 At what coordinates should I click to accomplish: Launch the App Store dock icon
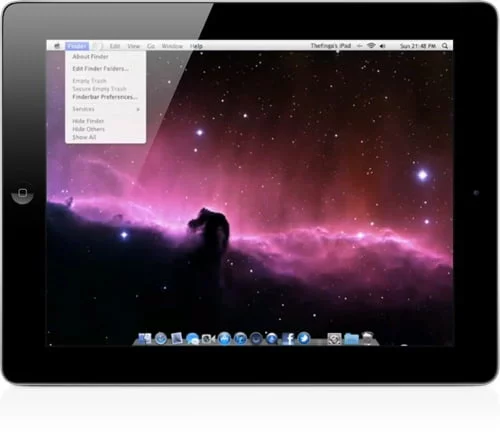(225, 338)
